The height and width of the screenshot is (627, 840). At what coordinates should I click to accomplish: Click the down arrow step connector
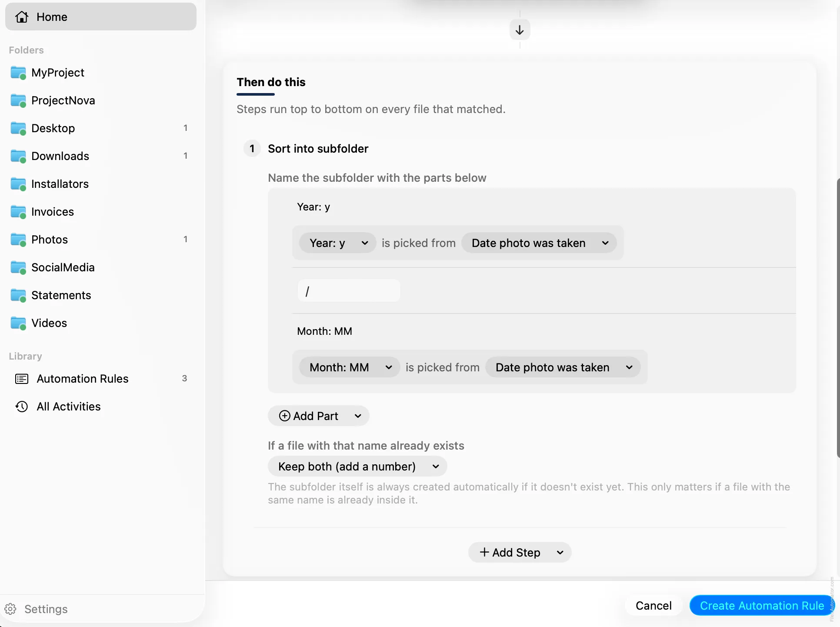click(x=520, y=30)
